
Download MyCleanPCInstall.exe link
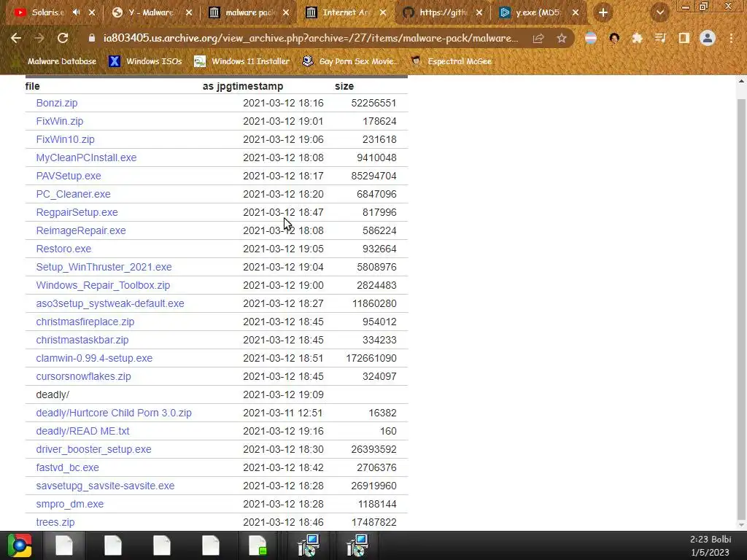tap(86, 157)
